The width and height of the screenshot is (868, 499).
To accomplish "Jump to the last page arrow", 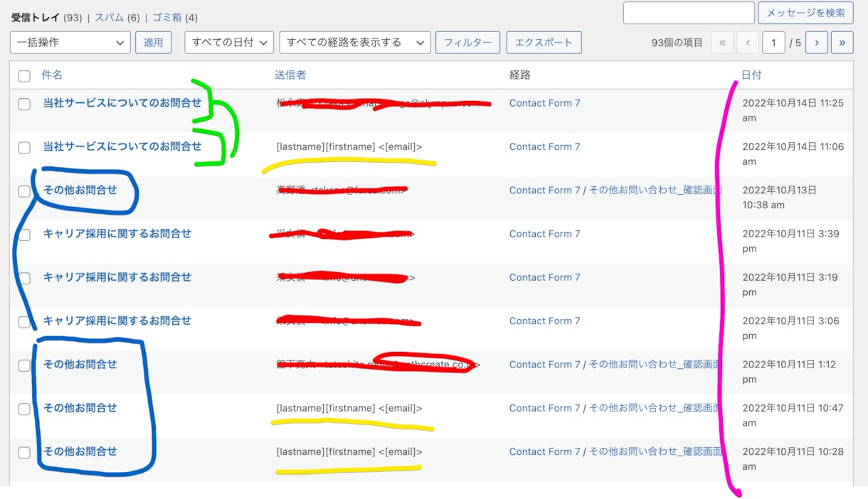I will click(842, 43).
